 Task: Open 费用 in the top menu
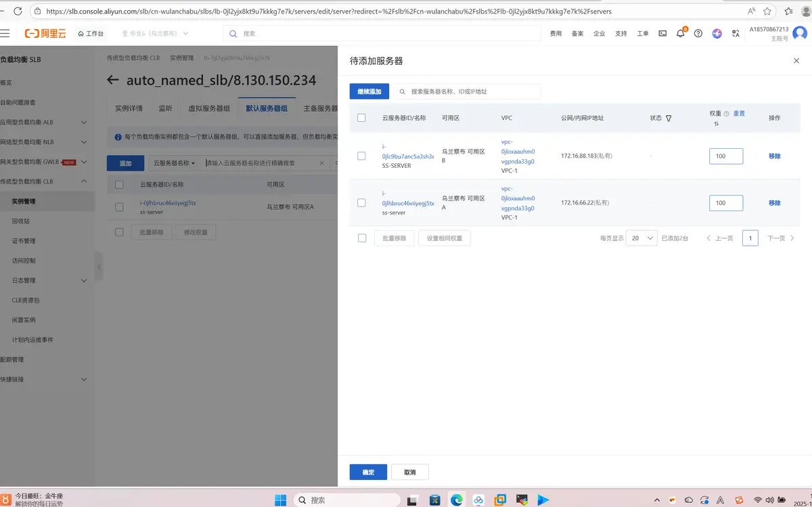[556, 33]
